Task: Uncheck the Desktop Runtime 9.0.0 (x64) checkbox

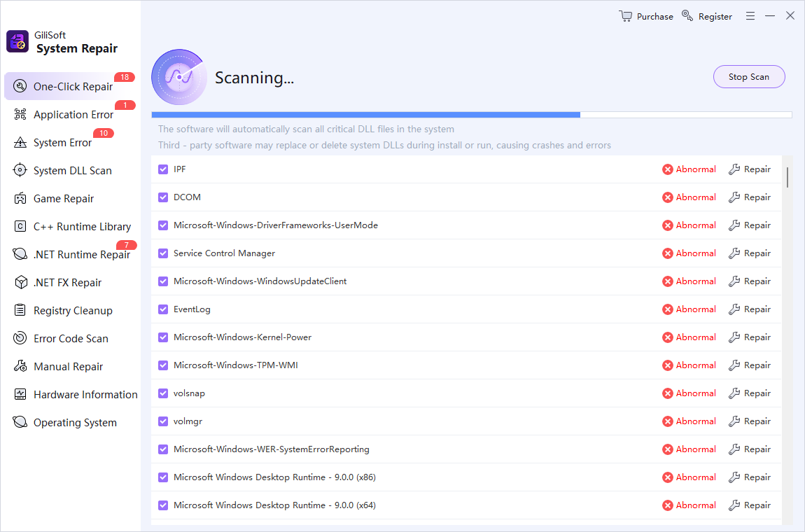Action: (x=163, y=505)
